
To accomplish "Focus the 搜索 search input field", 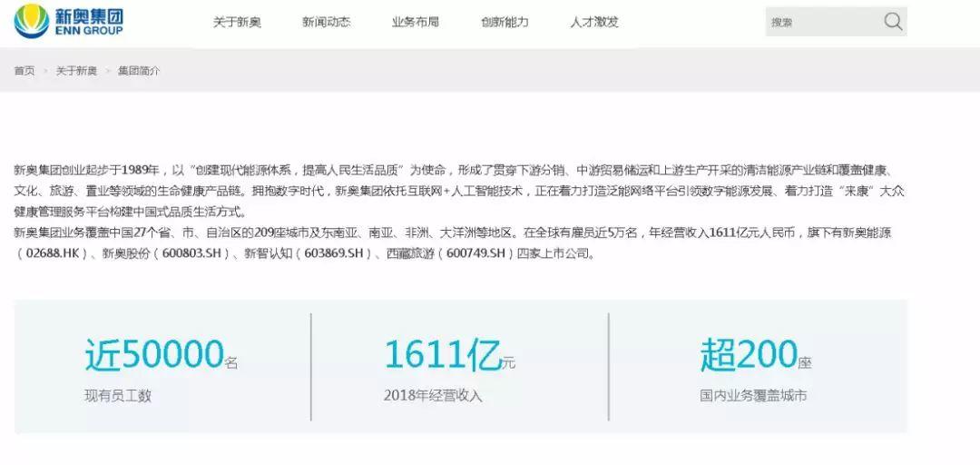I will tap(821, 22).
